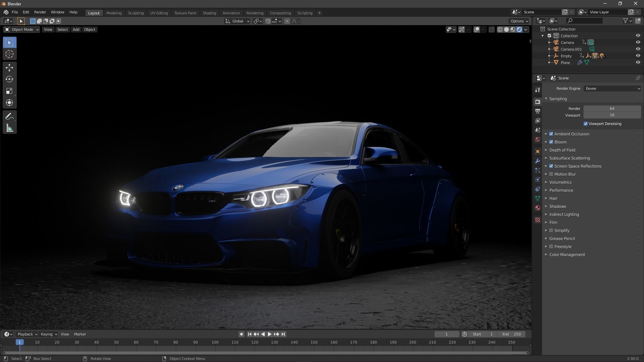Open the View Layer properties tab
This screenshot has height=362, width=644.
538,120
